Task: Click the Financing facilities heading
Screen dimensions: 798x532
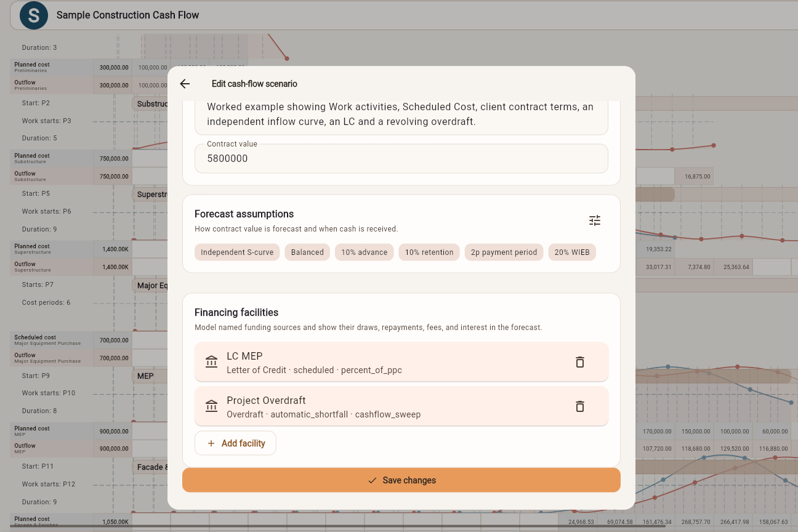Action: click(236, 312)
